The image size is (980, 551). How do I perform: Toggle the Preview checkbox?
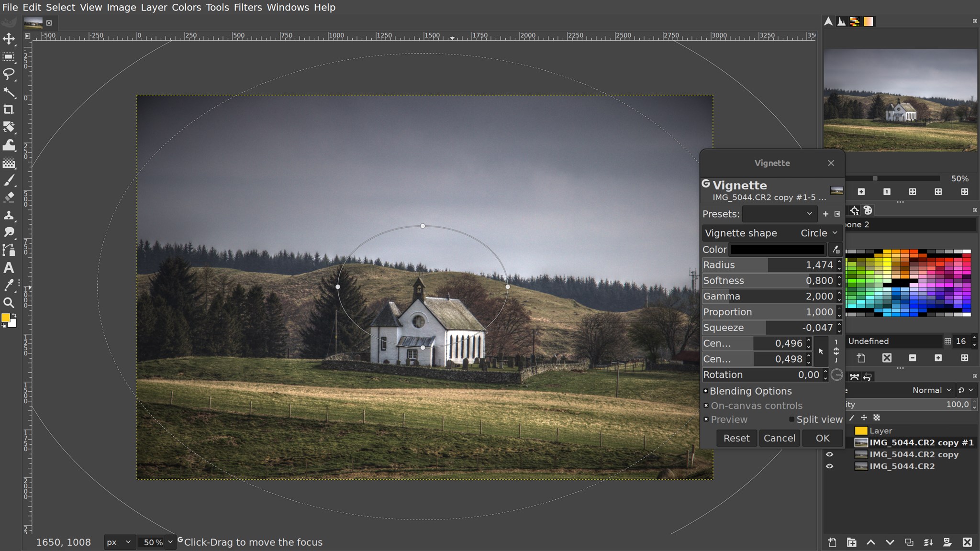tap(706, 419)
